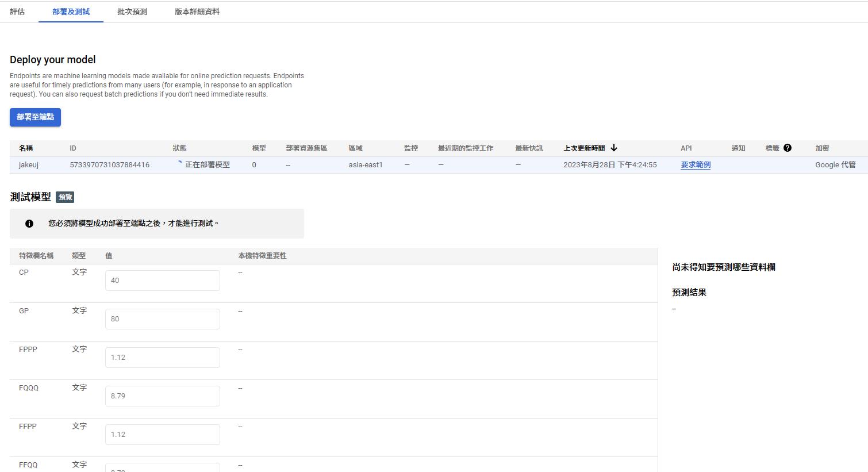The height and width of the screenshot is (472, 868).
Task: Select the 部署及測試 tab
Action: coord(71,11)
